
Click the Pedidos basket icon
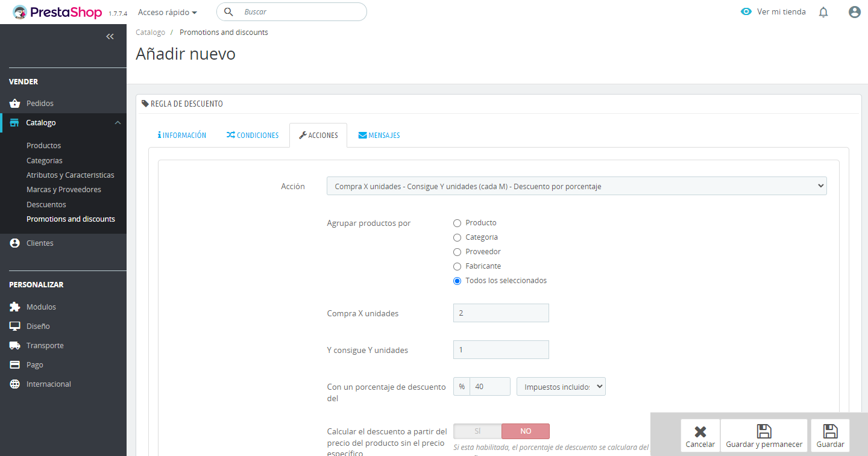tap(15, 104)
